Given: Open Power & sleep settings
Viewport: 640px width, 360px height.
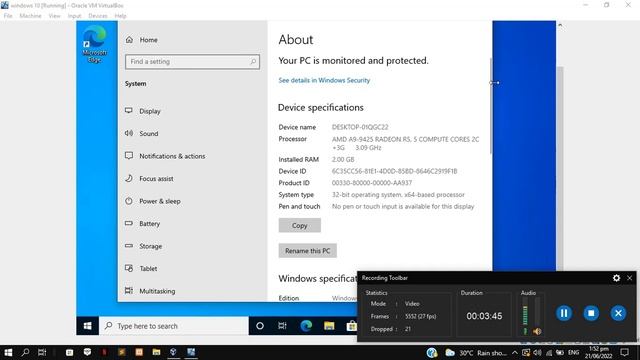Looking at the screenshot, I should pyautogui.click(x=159, y=201).
